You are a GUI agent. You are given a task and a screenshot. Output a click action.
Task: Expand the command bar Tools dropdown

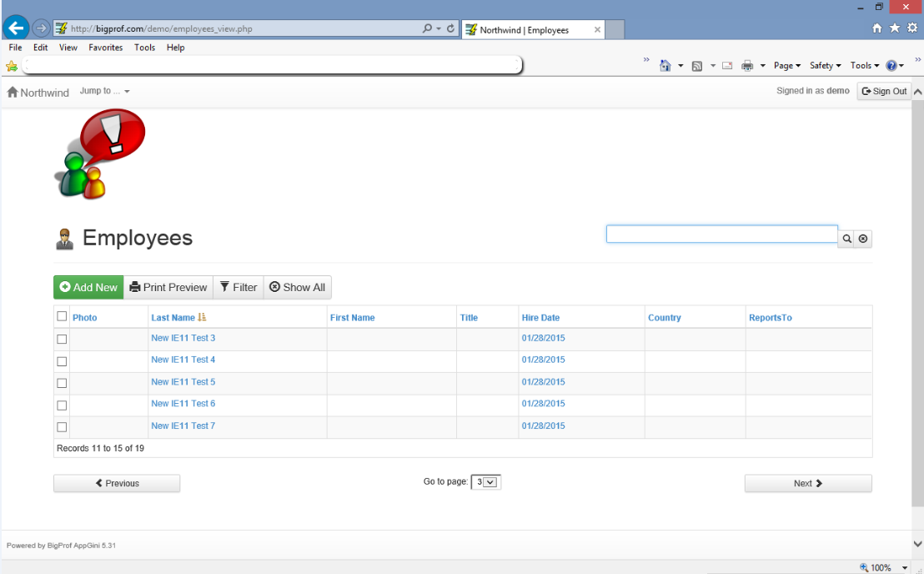865,65
